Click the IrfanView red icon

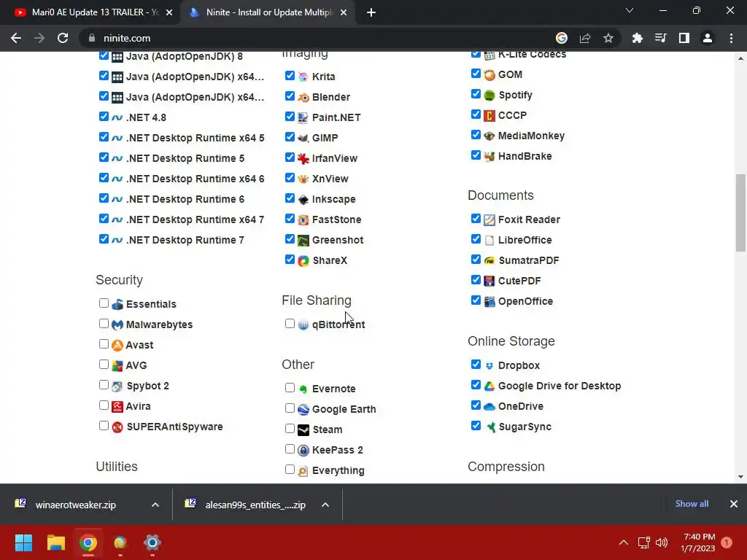[303, 158]
